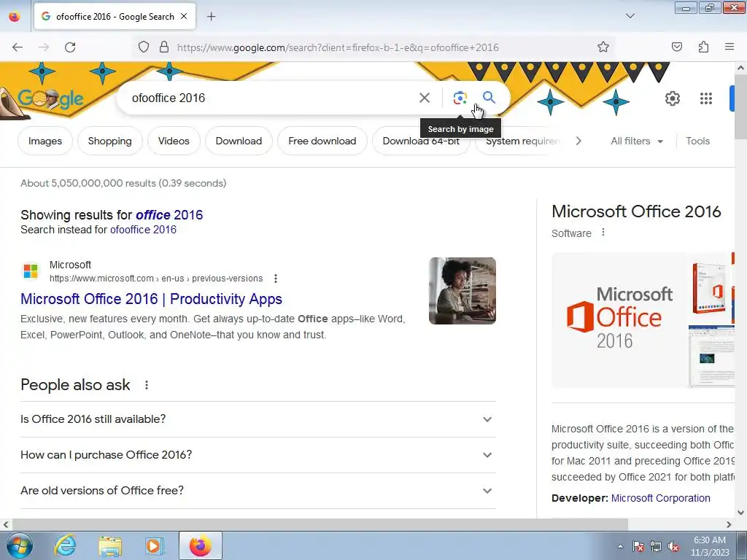The width and height of the screenshot is (747, 560).
Task: Open Firefox application hamburger menu
Action: [x=729, y=47]
